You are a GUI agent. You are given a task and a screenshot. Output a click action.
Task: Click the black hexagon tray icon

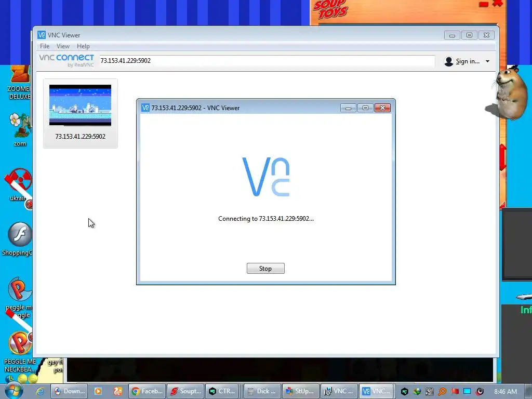(404, 392)
